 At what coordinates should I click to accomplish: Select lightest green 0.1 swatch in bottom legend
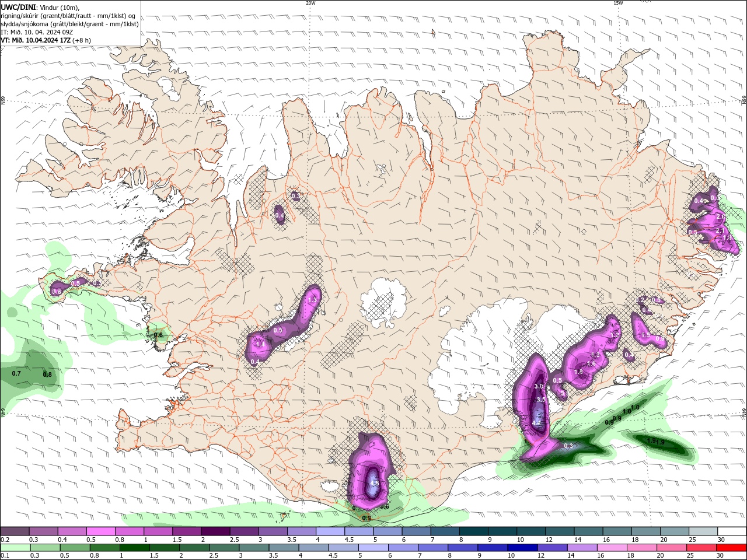pyautogui.click(x=15, y=548)
